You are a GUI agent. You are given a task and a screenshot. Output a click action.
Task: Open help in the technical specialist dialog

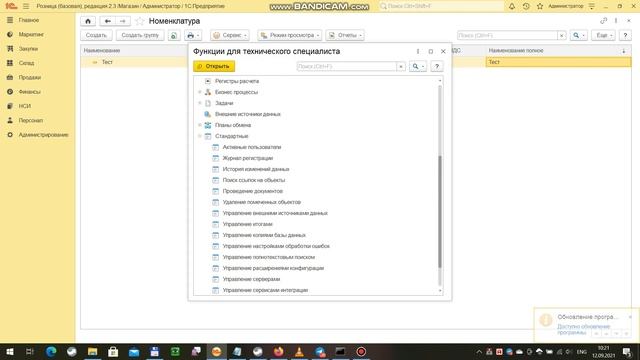pos(437,66)
